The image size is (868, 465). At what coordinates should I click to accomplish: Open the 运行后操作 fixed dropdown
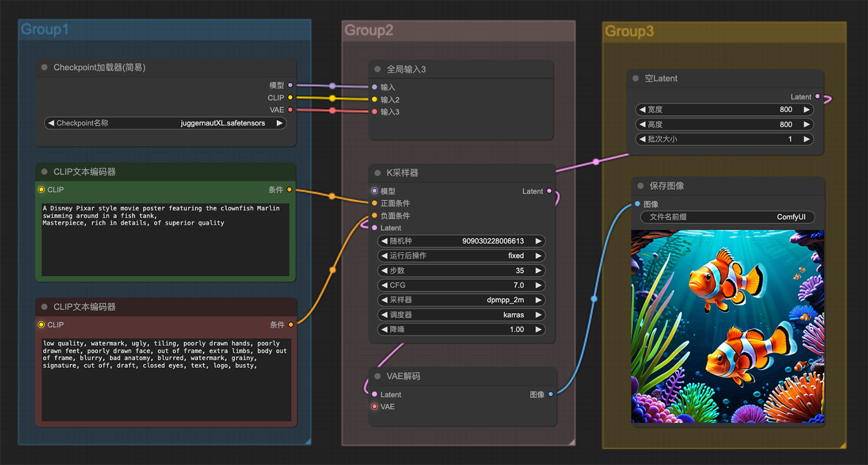tap(461, 256)
